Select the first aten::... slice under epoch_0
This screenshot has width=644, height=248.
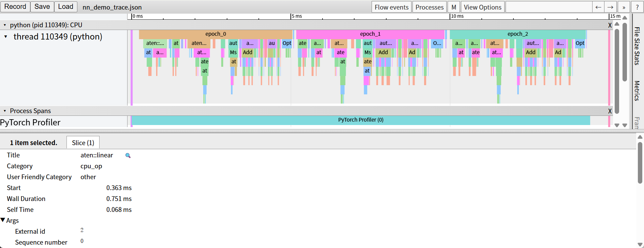[155, 43]
